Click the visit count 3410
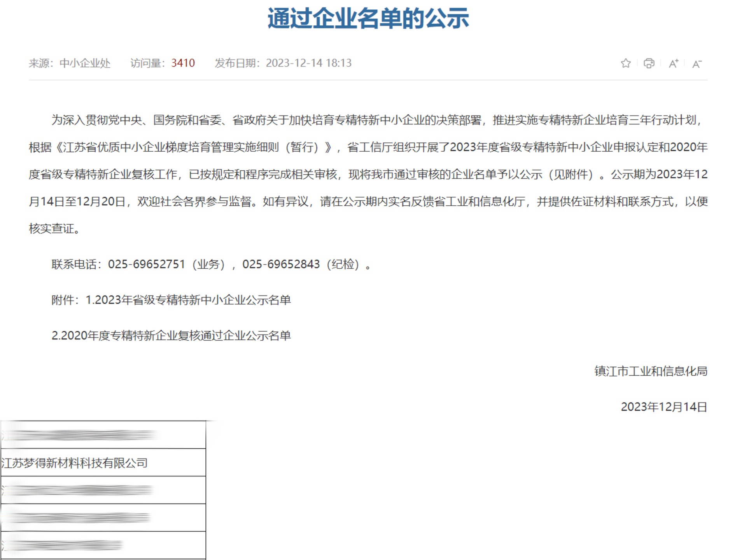The image size is (744, 560). [183, 63]
